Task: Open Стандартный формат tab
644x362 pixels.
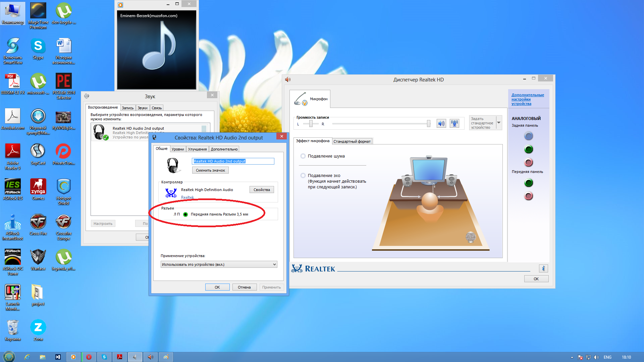Action: point(352,141)
